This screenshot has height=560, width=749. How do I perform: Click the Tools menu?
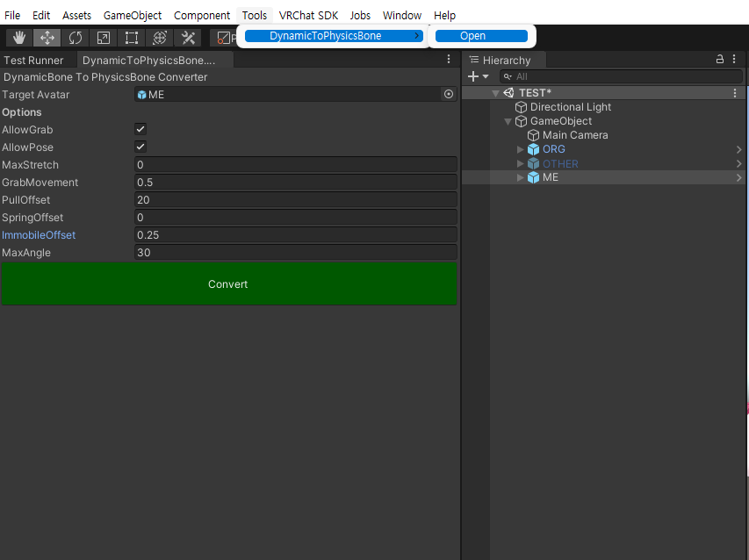tap(254, 15)
